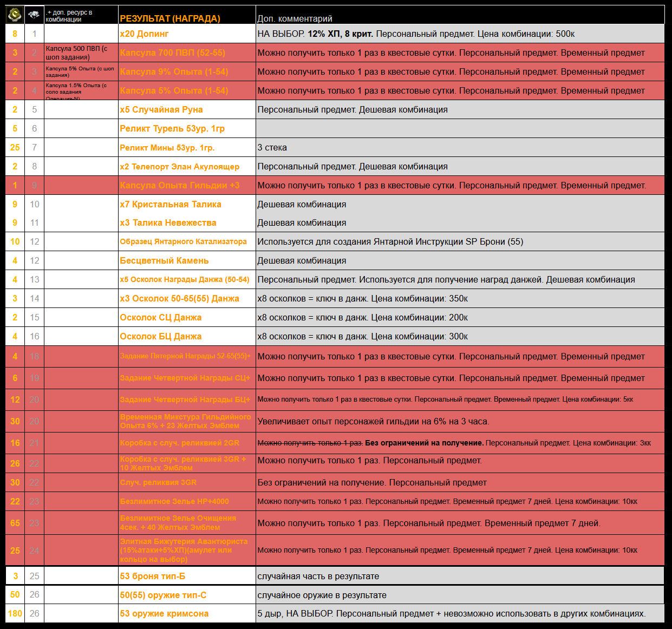The height and width of the screenshot is (629, 672).
Task: Click the silver diamonds icon in header
Action: (x=34, y=15)
